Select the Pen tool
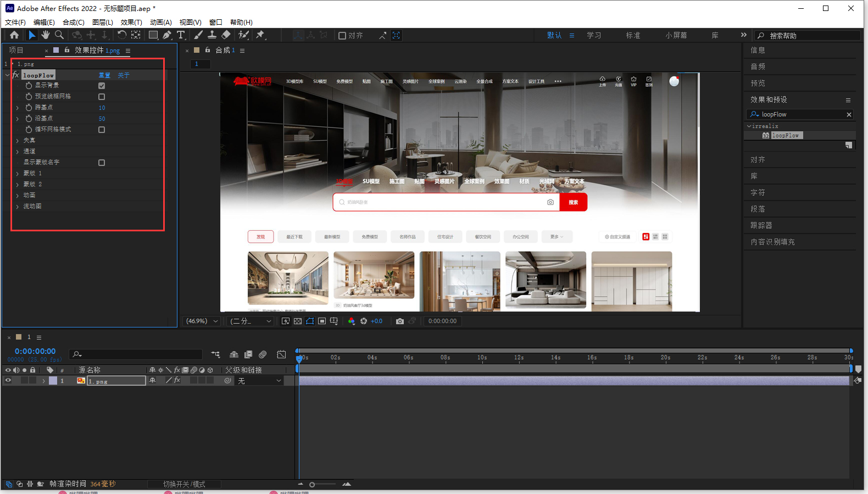Screen dimensions: 868x494 tap(167, 35)
